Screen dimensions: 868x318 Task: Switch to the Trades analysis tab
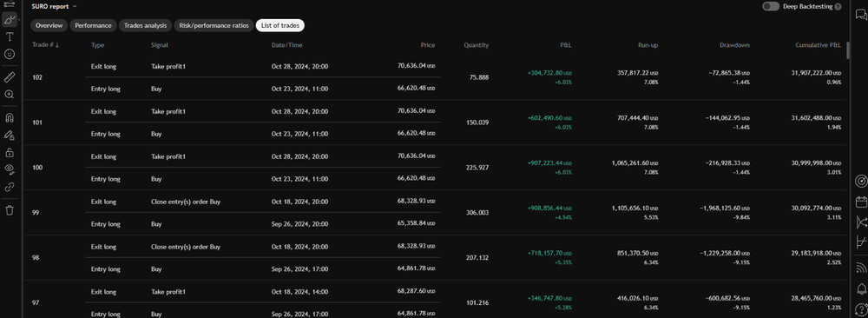(x=145, y=25)
